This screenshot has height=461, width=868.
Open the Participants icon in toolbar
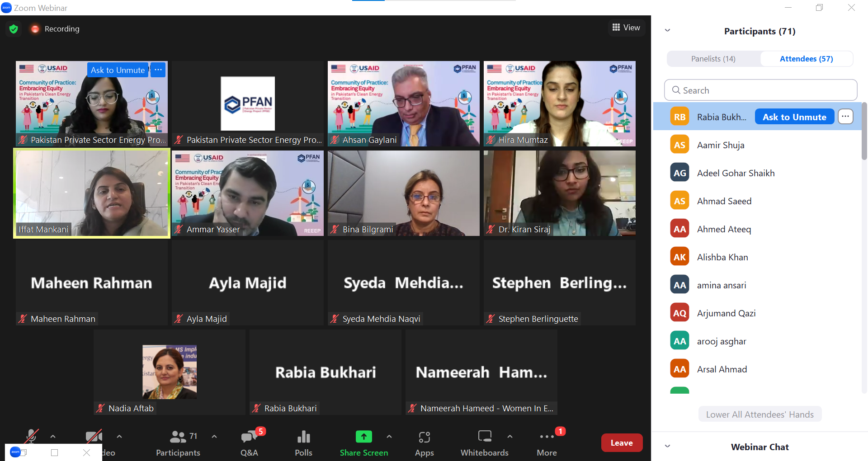coord(178,437)
